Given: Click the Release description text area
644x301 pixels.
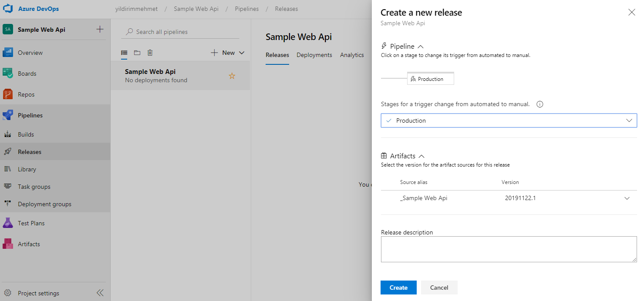Looking at the screenshot, I should [509, 249].
